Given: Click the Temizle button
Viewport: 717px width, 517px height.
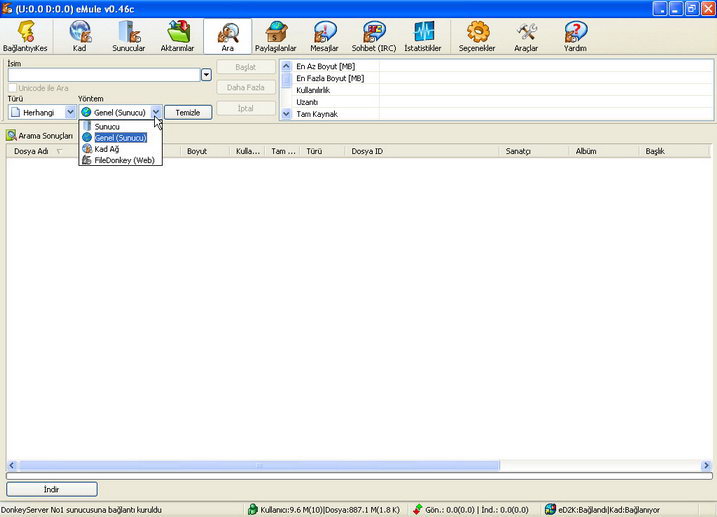Looking at the screenshot, I should [188, 112].
